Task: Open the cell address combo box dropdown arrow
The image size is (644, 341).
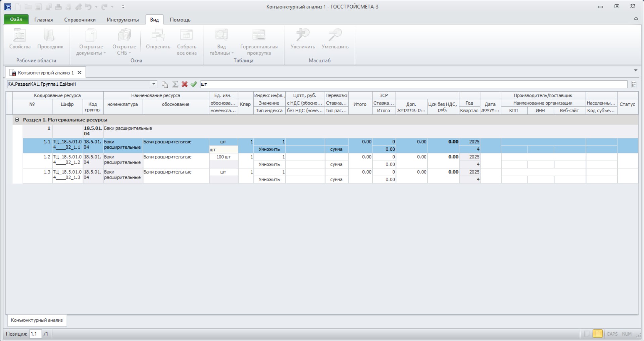Action: (x=153, y=84)
